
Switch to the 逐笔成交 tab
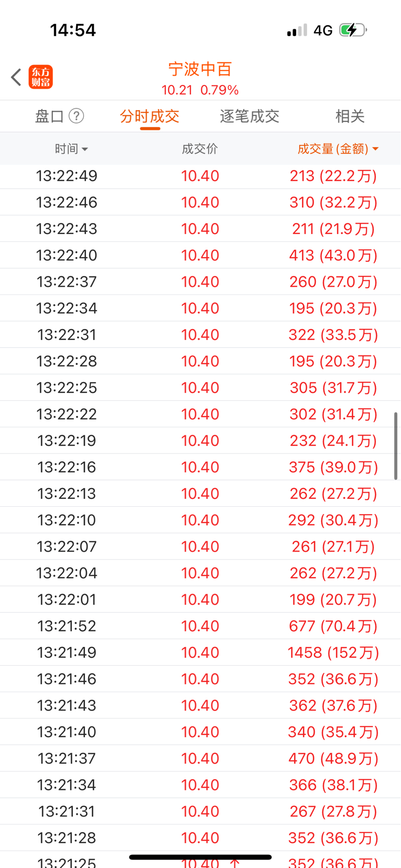[250, 116]
